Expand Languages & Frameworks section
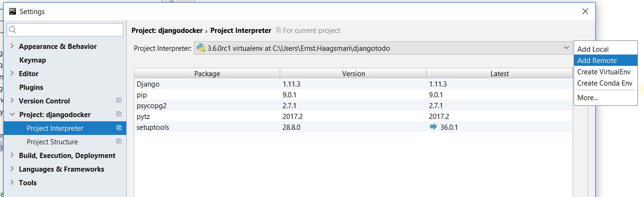The image size is (644, 197). [12, 169]
